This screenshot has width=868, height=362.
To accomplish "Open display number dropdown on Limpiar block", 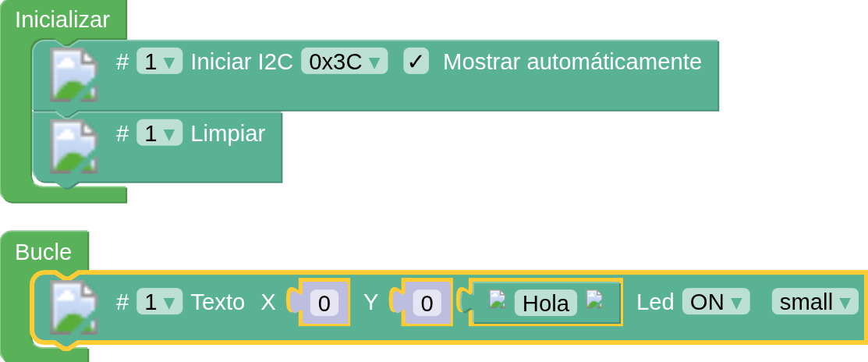I will [x=159, y=133].
